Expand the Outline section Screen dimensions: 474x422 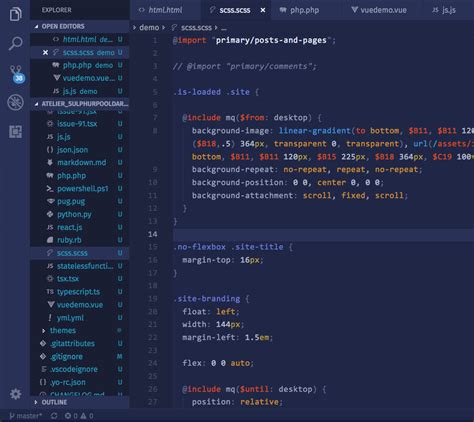click(80, 402)
